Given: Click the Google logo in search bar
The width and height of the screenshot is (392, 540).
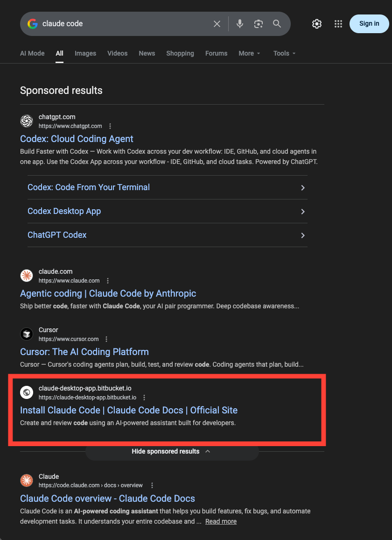Looking at the screenshot, I should [32, 24].
